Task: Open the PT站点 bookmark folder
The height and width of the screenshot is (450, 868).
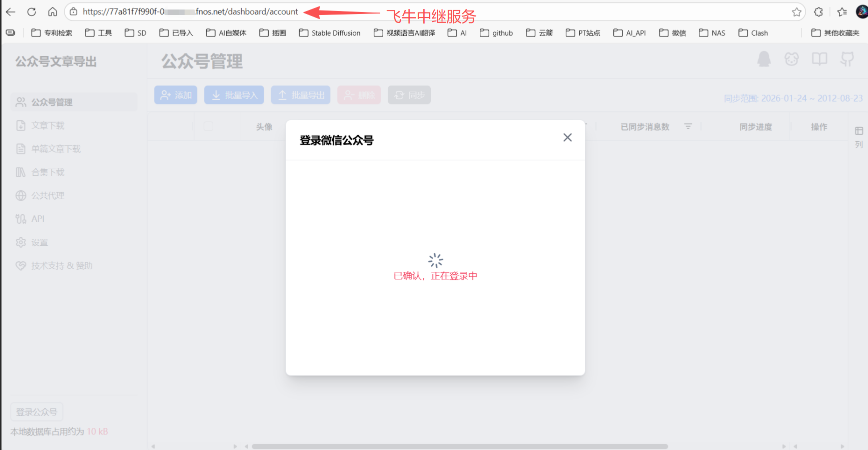Action: 583,33
